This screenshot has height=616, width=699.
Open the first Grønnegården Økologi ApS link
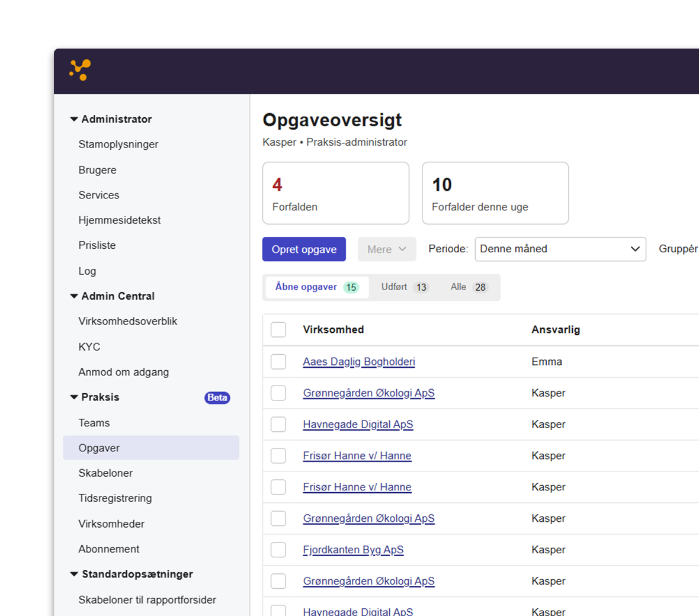pos(368,393)
